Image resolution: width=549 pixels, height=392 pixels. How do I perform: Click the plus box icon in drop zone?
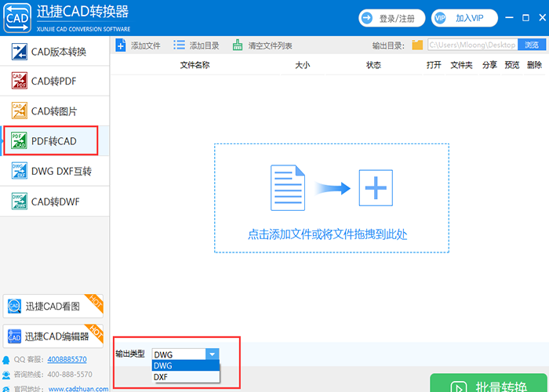click(x=376, y=188)
